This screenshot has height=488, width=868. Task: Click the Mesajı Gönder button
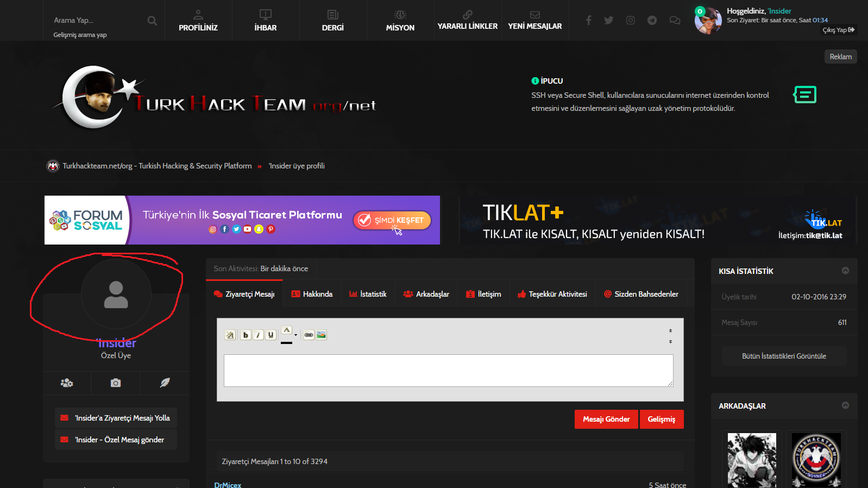pos(606,419)
